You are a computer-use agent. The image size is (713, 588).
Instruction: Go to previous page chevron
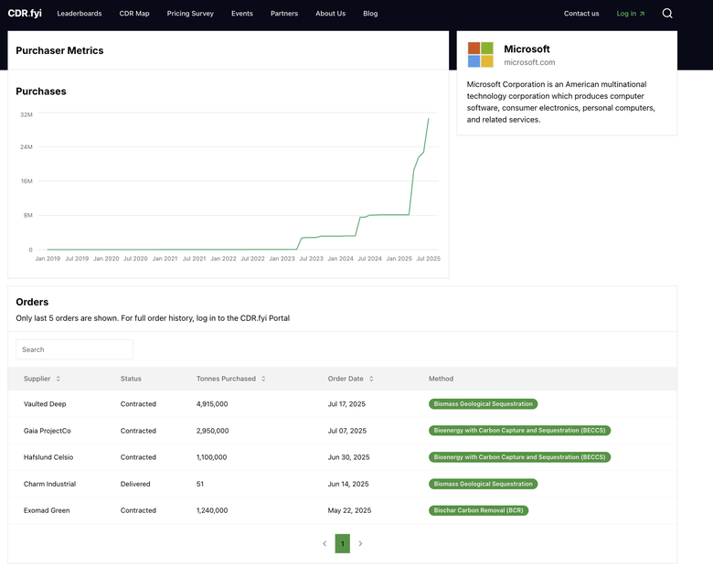(x=325, y=543)
